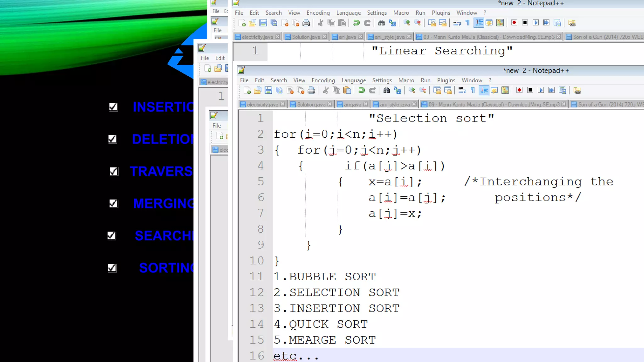This screenshot has height=362, width=644.
Task: Close ani.java tab in back Notepad++ window
Action: coord(360,36)
